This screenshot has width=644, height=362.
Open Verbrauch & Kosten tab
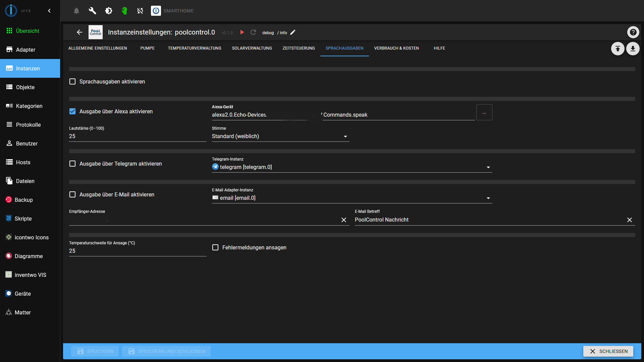click(396, 48)
